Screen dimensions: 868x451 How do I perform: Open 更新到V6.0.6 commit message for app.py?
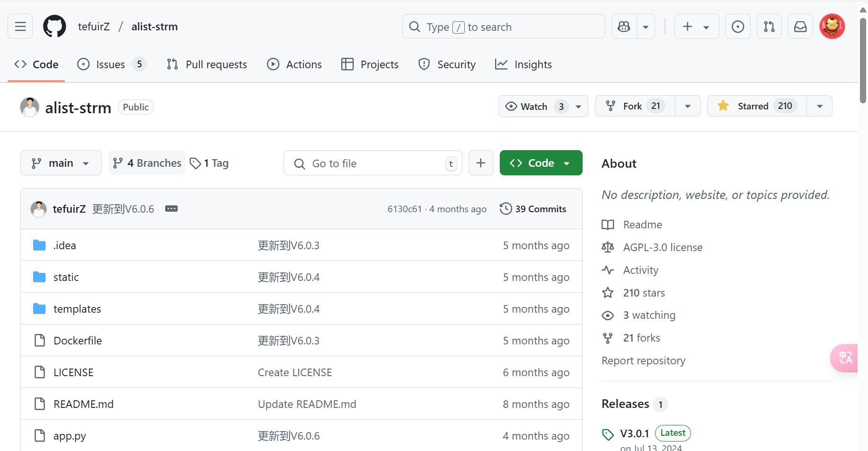[289, 436]
